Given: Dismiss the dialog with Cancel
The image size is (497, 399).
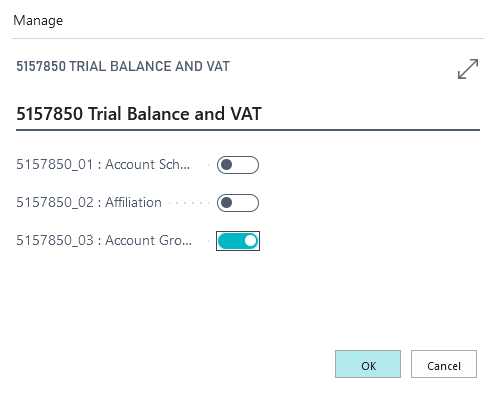Looking at the screenshot, I should [x=444, y=364].
